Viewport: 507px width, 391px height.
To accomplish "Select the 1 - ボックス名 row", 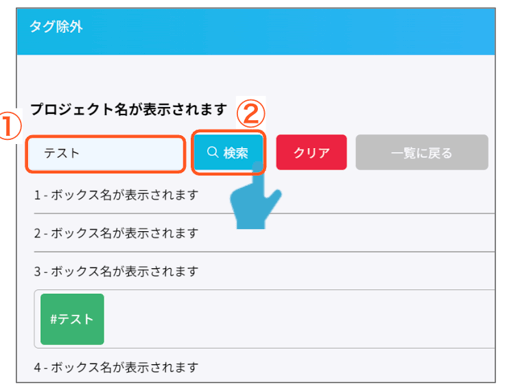I will pyautogui.click(x=264, y=195).
